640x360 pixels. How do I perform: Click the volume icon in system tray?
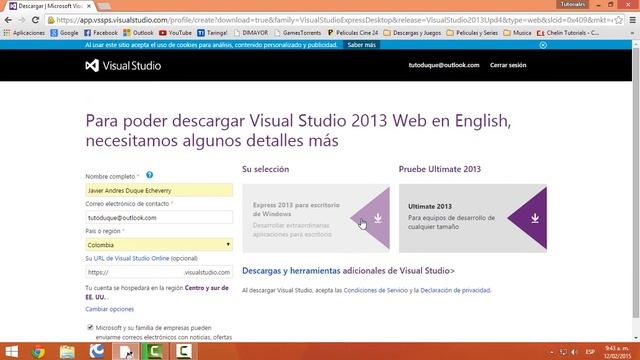coord(574,352)
